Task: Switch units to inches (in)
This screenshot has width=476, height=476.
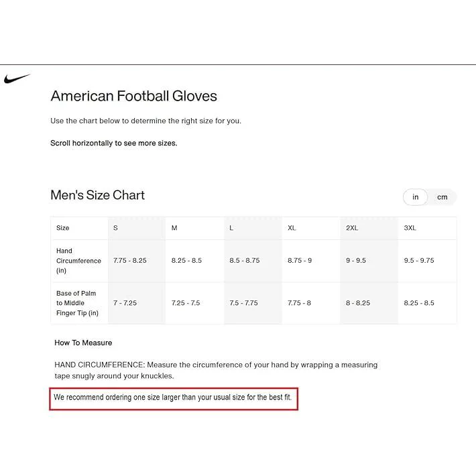Action: 415,197
